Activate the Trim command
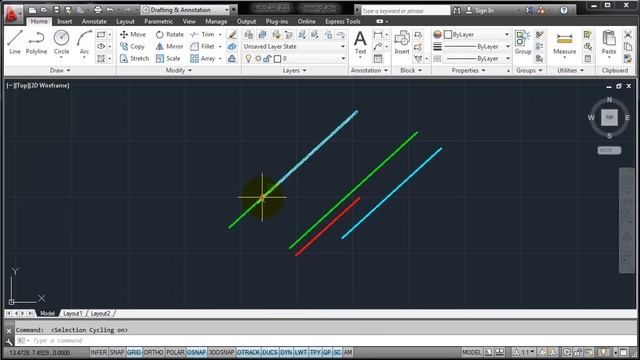Viewport: 640px width, 360px height. 202,35
